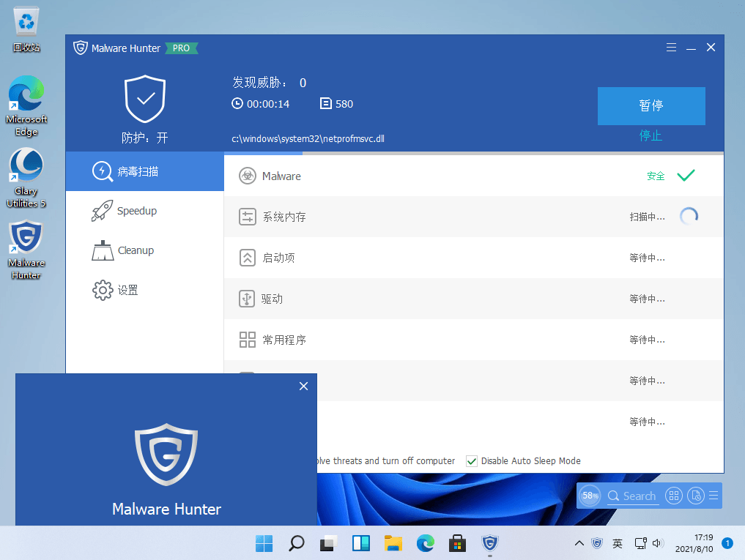Click the PRO badge in the title bar
The image size is (745, 560).
point(181,48)
